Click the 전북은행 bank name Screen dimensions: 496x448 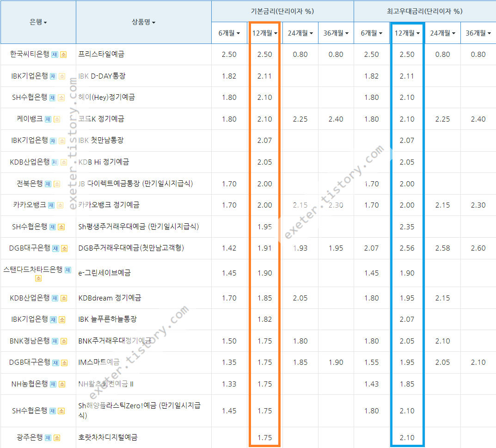coord(30,184)
